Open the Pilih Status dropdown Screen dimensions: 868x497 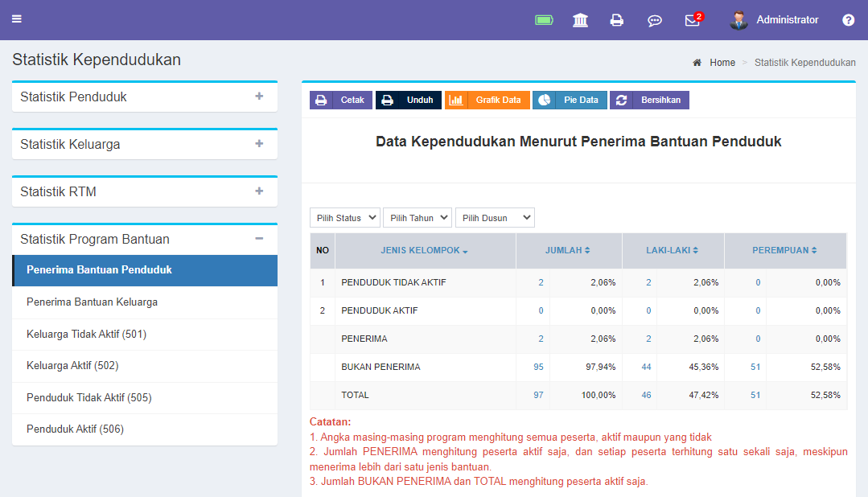pos(344,217)
